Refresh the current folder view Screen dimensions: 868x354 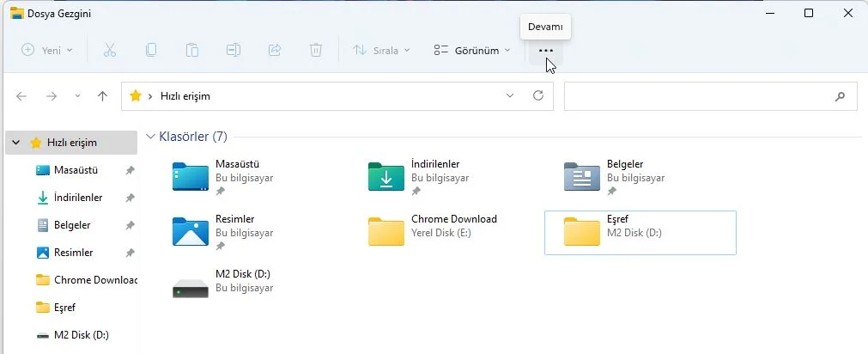538,96
